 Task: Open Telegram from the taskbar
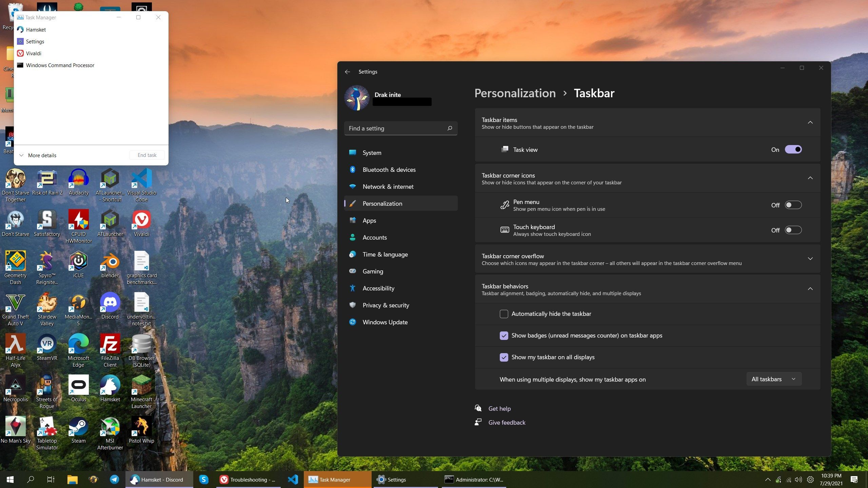[x=115, y=480]
